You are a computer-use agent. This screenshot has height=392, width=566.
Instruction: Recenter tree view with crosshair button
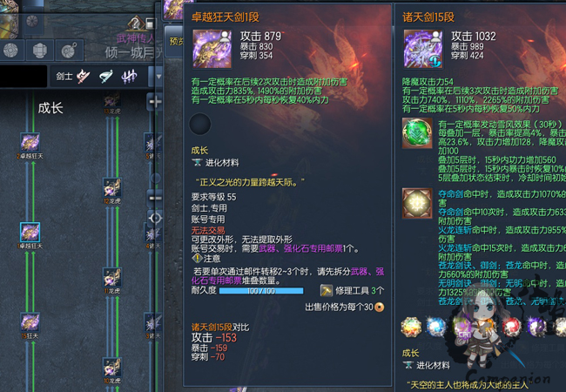155,219
